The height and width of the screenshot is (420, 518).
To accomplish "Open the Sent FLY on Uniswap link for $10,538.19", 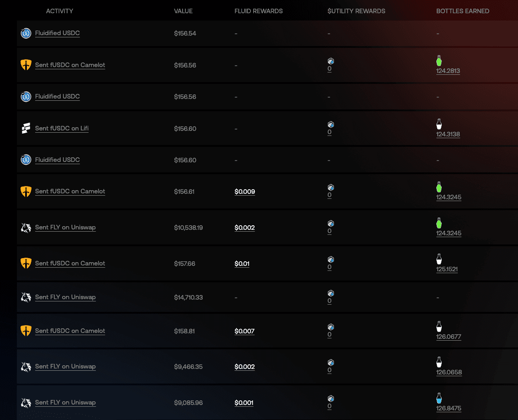I will coord(65,228).
